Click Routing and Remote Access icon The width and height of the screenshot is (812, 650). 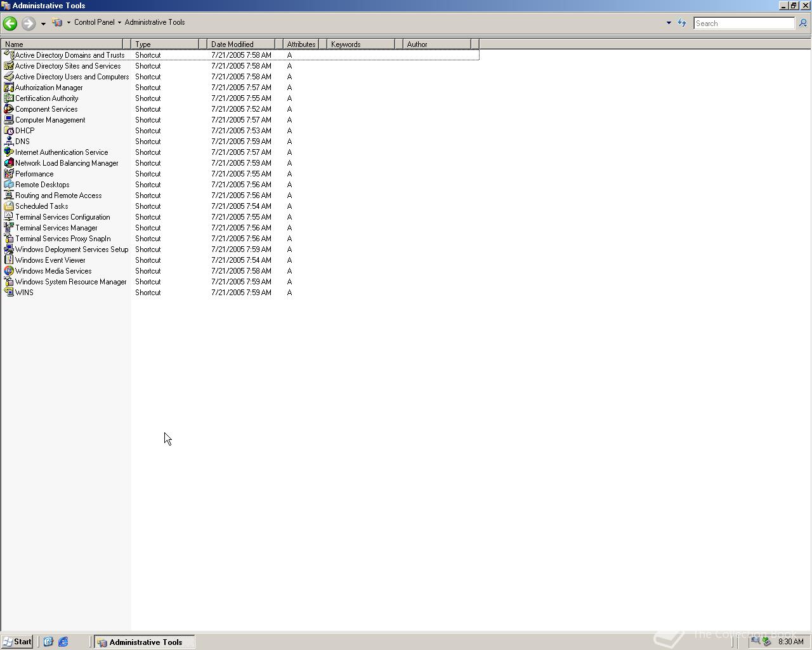click(9, 196)
